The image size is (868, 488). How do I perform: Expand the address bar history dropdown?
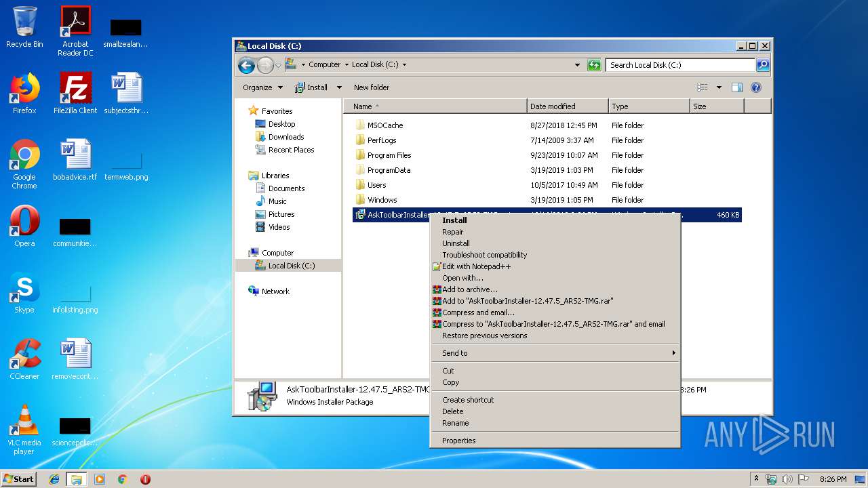577,65
